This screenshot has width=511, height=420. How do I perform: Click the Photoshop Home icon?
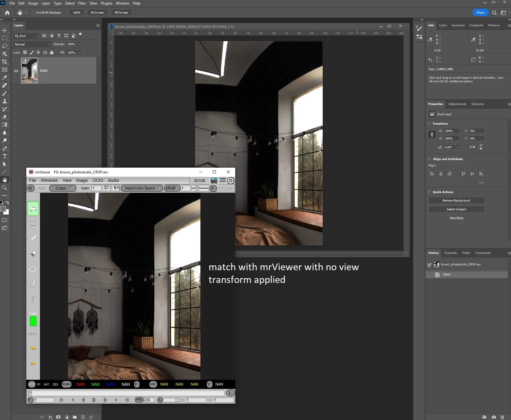7,13
